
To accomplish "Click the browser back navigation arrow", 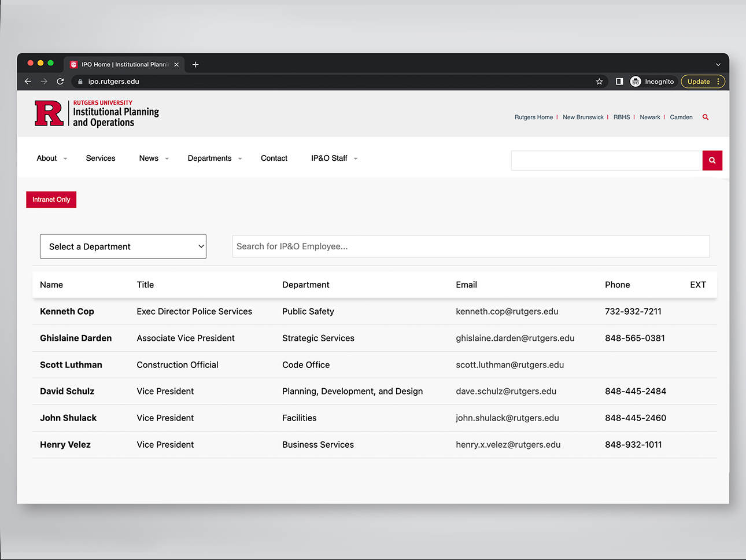I will [28, 82].
